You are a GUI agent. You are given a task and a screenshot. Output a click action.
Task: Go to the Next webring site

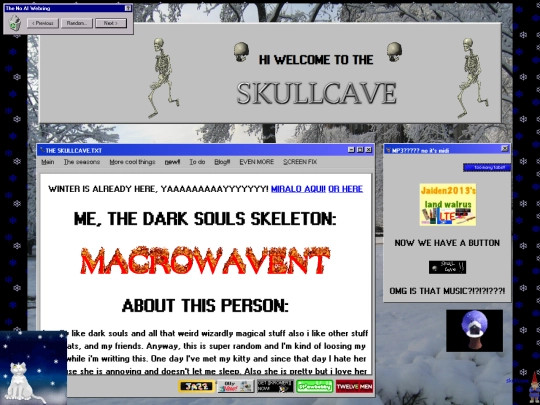coord(111,23)
